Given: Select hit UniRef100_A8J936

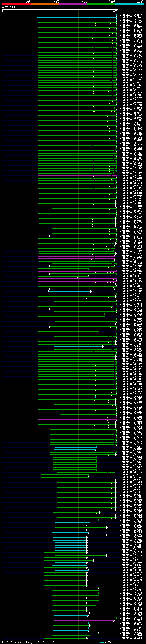Looking at the screenshot, I should (x=131, y=520).
